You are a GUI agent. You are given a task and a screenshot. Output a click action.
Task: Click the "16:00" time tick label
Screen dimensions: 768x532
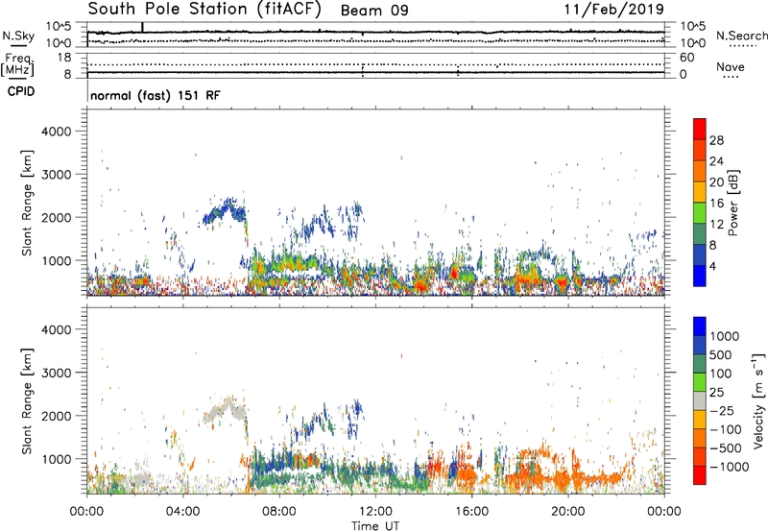(x=471, y=512)
